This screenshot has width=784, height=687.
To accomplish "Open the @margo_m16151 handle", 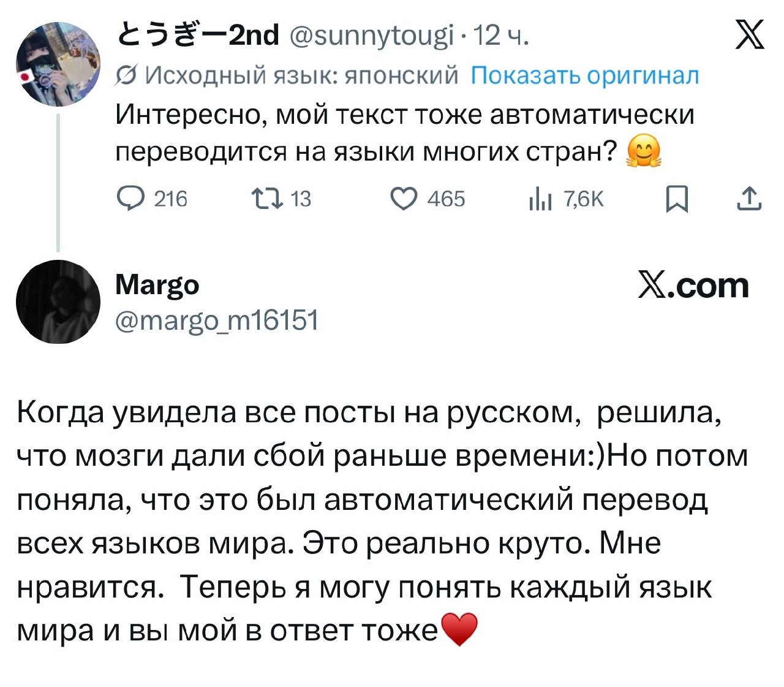I will point(217,320).
